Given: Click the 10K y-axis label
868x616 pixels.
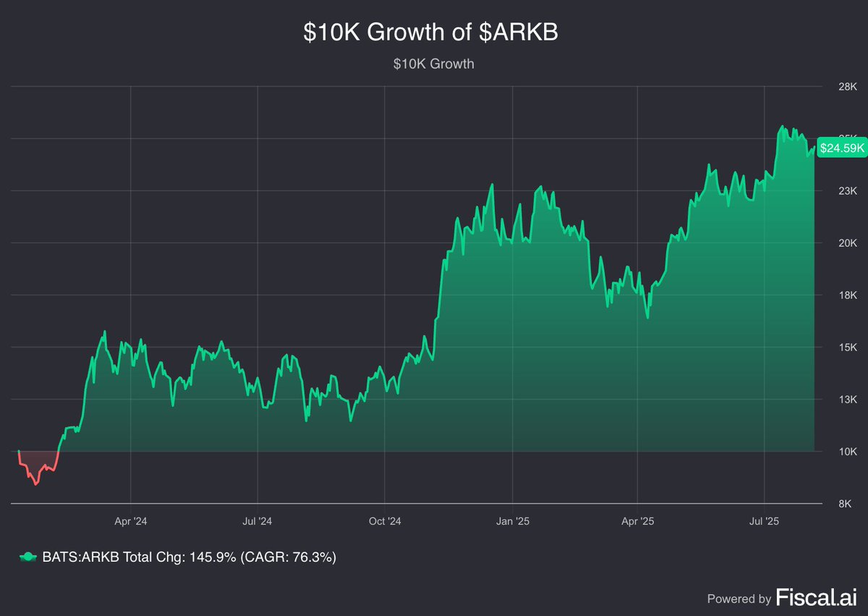Looking at the screenshot, I should point(847,452).
